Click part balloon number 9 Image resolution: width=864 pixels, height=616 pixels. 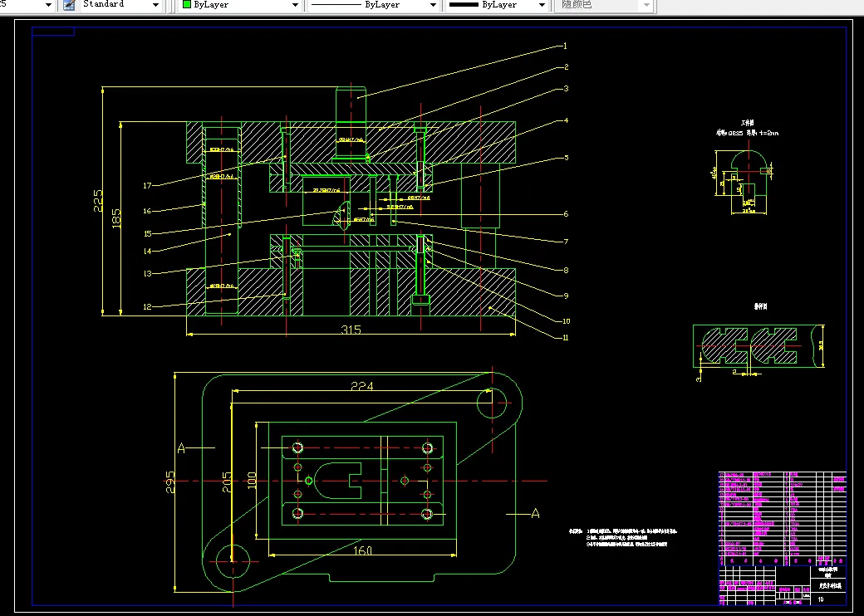pos(566,296)
